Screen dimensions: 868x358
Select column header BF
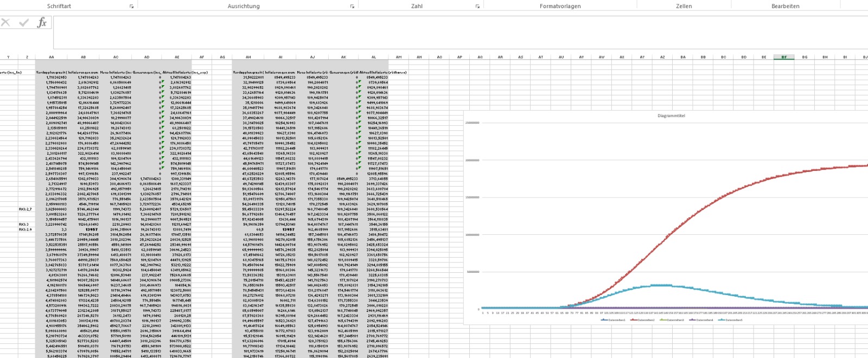tap(784, 57)
